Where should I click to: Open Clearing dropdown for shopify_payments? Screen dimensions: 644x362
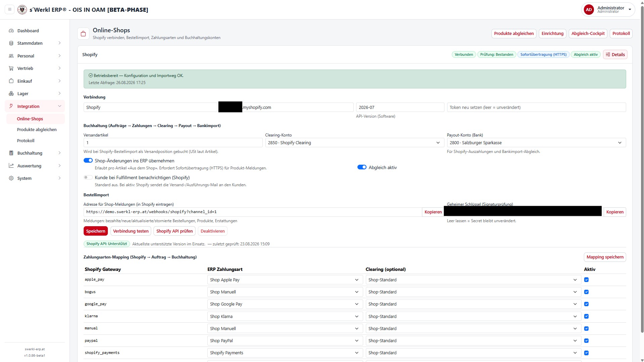coord(473,353)
